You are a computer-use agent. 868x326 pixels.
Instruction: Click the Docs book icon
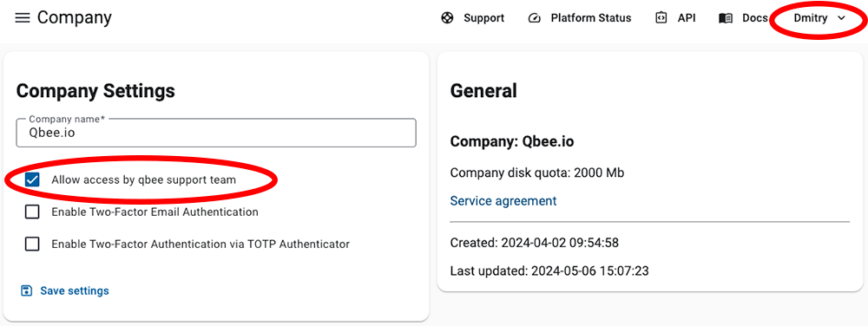pos(726,18)
